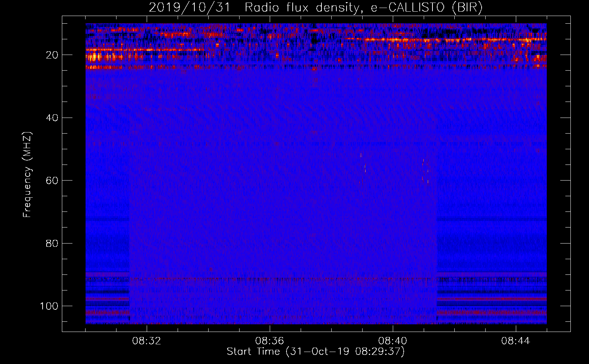589x364 pixels.
Task: Click the 100 frequency tick label
Action: [49, 306]
